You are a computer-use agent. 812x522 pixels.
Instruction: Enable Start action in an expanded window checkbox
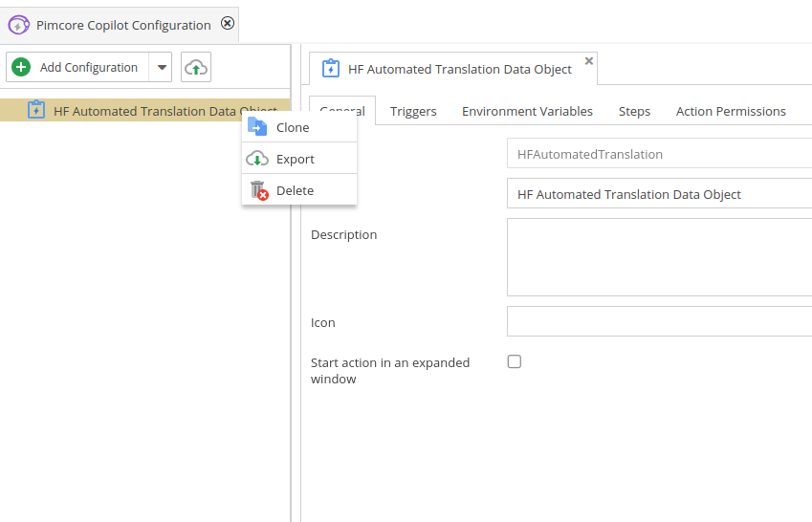515,361
